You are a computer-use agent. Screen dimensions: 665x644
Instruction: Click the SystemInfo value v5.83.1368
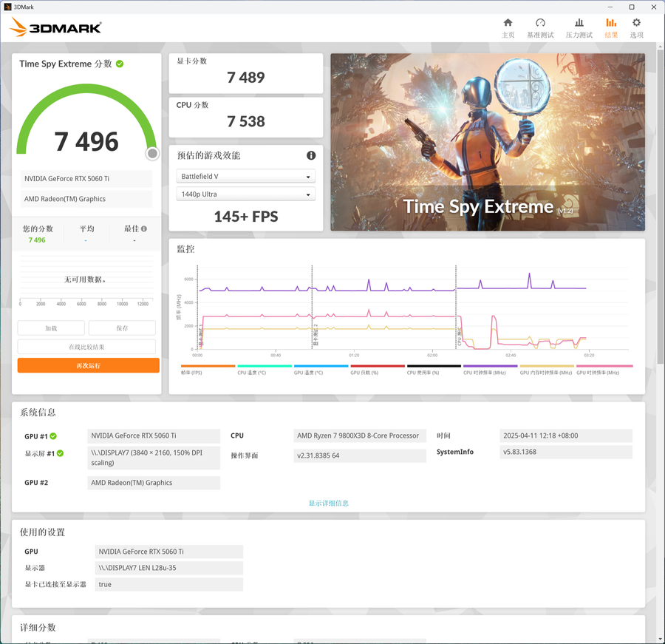click(566, 452)
